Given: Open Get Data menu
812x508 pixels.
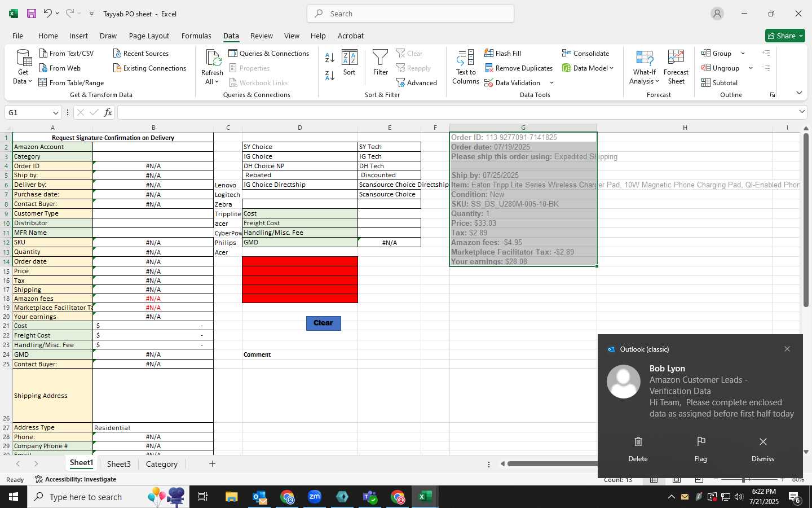Looking at the screenshot, I should pos(23,67).
